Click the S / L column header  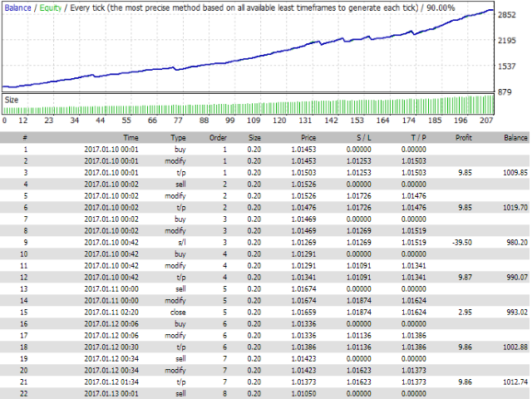tap(364, 138)
